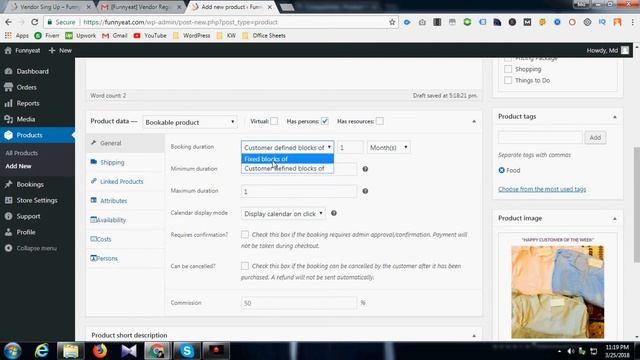Uncheck Has persons checkbox

(x=325, y=121)
